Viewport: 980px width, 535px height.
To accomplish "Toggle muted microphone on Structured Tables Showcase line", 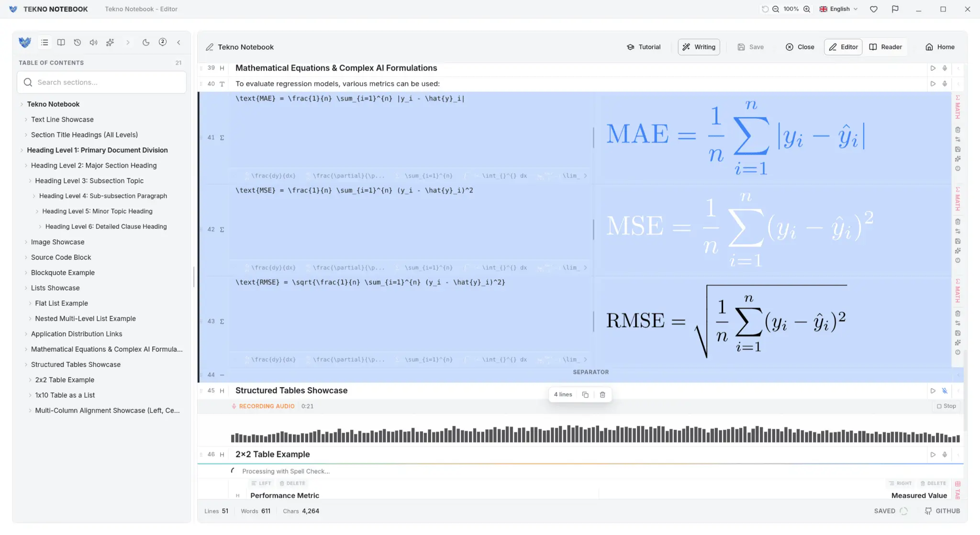I will pyautogui.click(x=945, y=391).
